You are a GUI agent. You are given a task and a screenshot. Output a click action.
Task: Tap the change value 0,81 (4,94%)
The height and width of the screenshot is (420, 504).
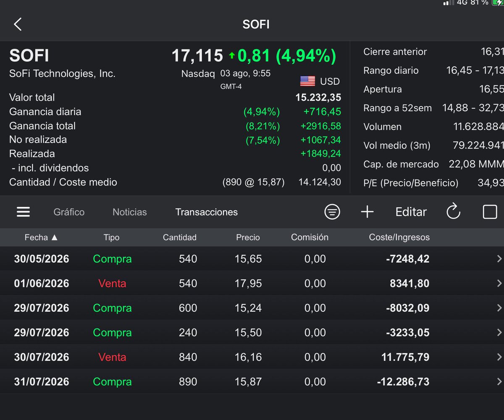point(287,55)
